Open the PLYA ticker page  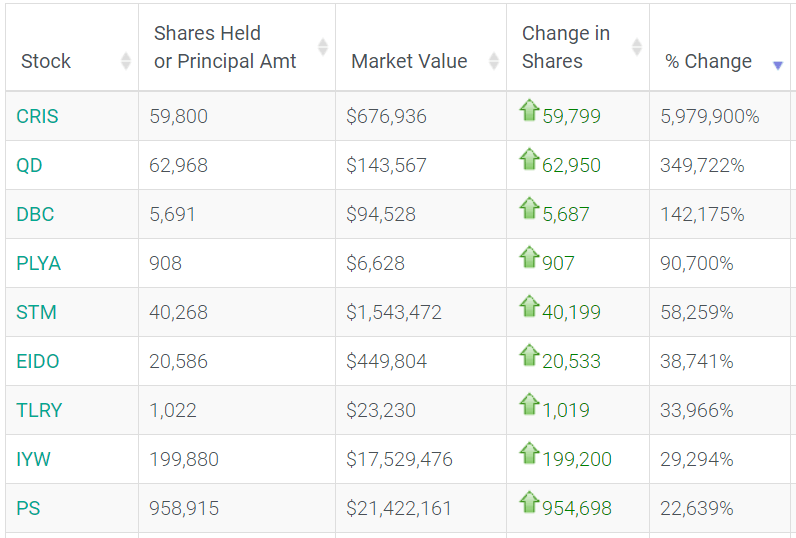click(x=39, y=263)
